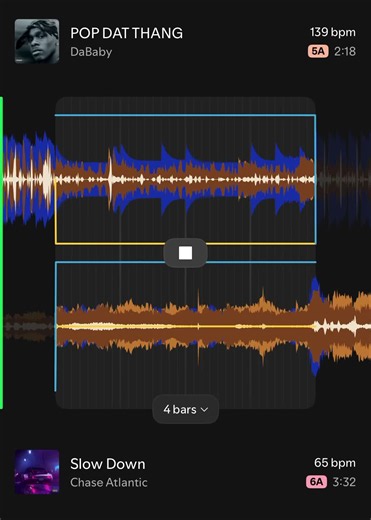Click the Slow Down waveform in the transition window
Image resolution: width=371 pixels, height=520 pixels.
[185, 326]
